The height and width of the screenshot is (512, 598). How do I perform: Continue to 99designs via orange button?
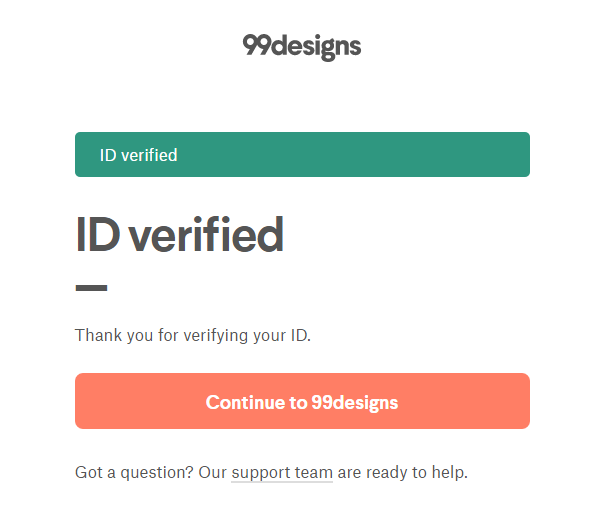click(302, 401)
